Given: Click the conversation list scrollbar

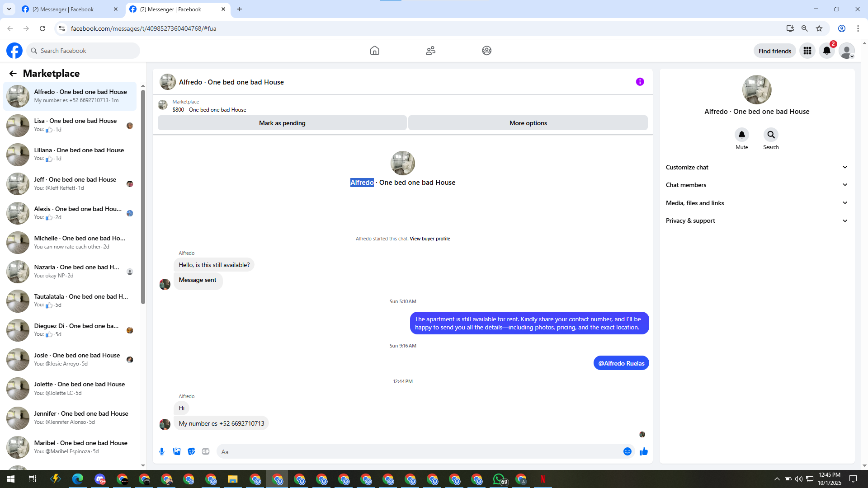Looking at the screenshot, I should 143,197.
